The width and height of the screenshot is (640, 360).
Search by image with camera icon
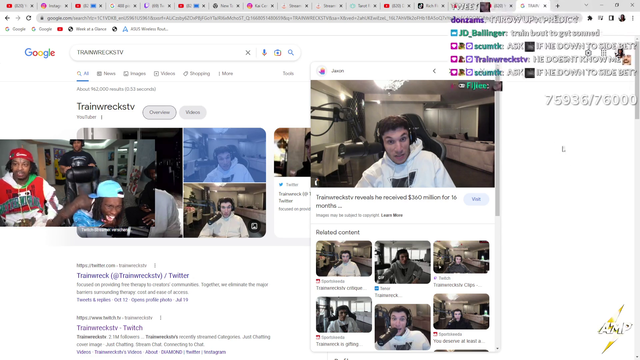pyautogui.click(x=278, y=53)
